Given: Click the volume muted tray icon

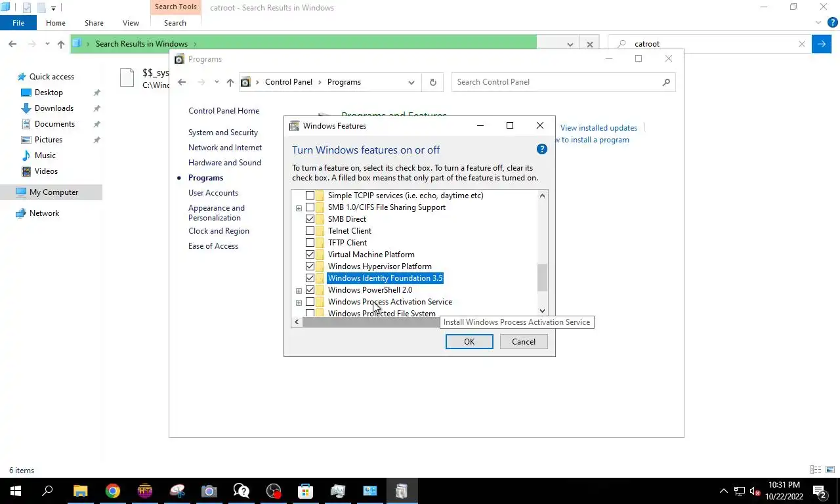Looking at the screenshot, I should pos(755,491).
